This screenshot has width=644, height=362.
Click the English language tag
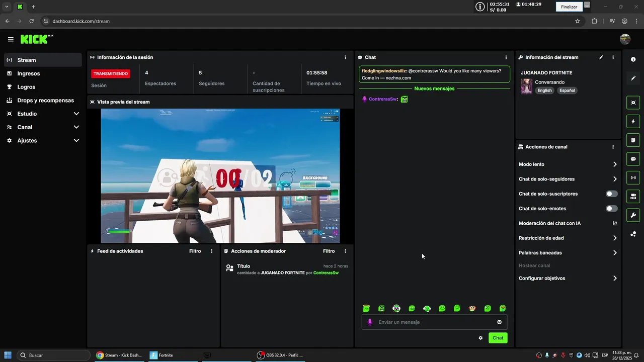(544, 90)
